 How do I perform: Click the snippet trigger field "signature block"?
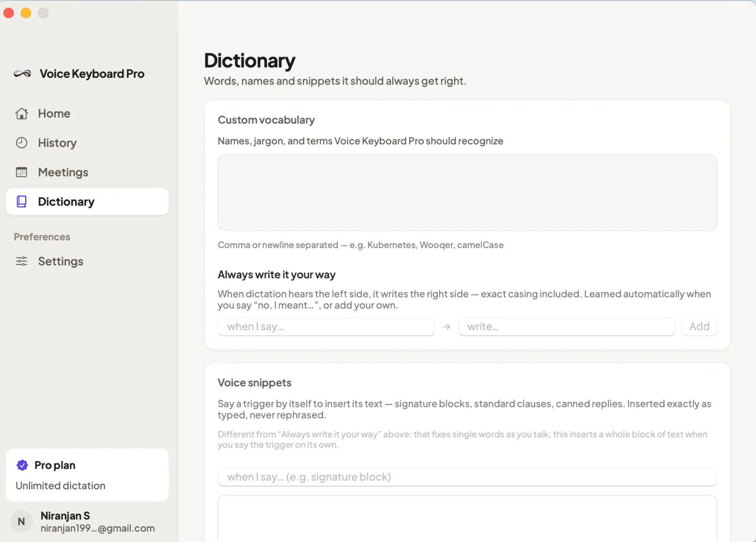pos(467,477)
